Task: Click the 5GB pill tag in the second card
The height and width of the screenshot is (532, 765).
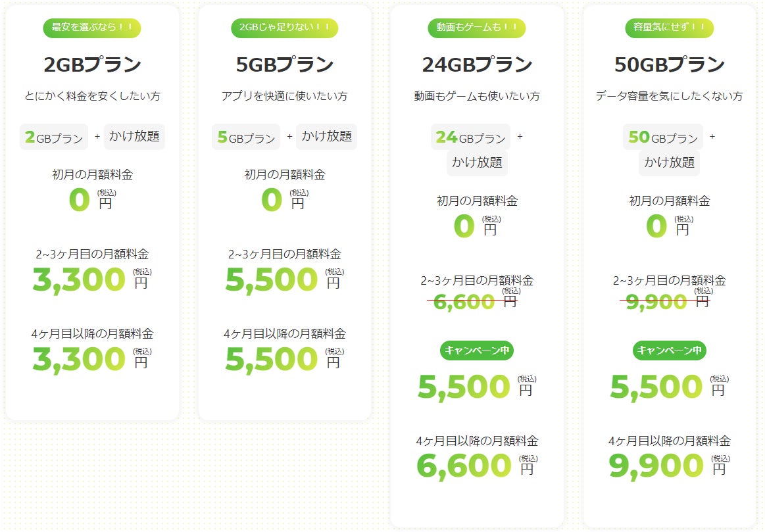Action: pyautogui.click(x=246, y=137)
